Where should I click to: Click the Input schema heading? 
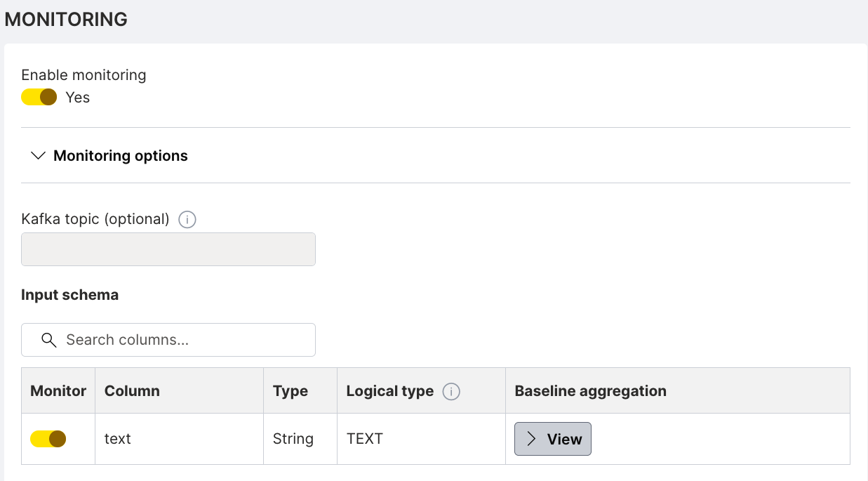point(69,295)
